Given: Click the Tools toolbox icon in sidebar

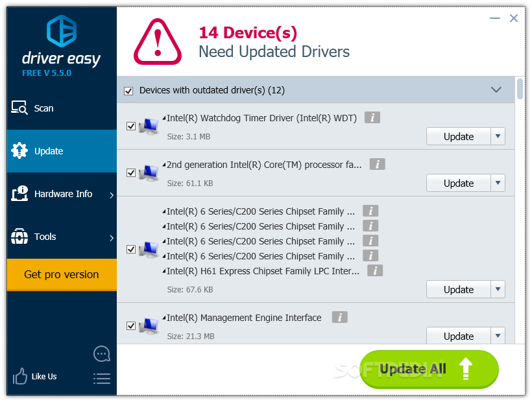Looking at the screenshot, I should 19,236.
